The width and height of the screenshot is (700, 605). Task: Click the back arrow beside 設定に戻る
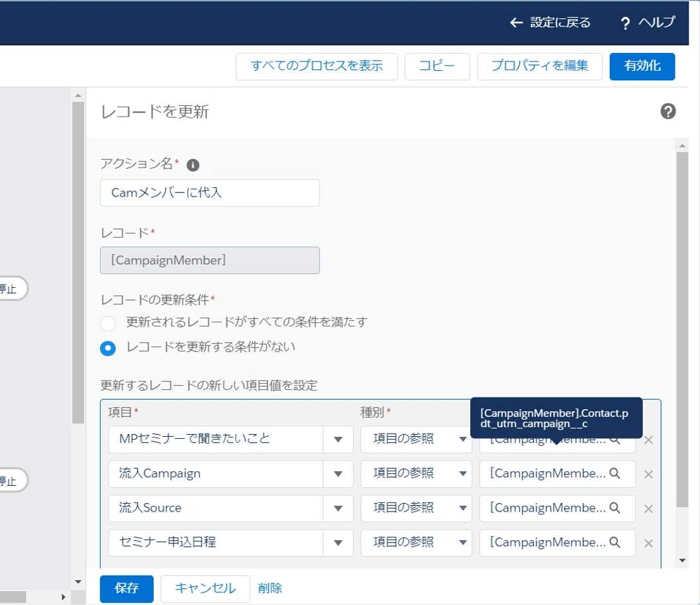[x=516, y=23]
